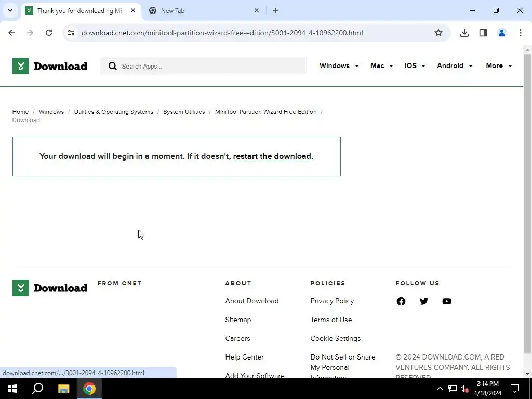
Task: Expand the Android navigation dropdown
Action: [x=455, y=66]
